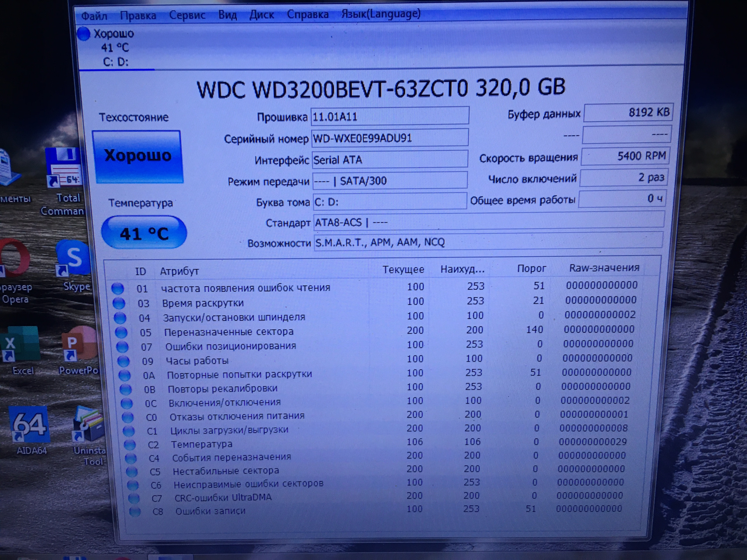Click status circle of attribute 0A
The image size is (747, 560).
124,375
